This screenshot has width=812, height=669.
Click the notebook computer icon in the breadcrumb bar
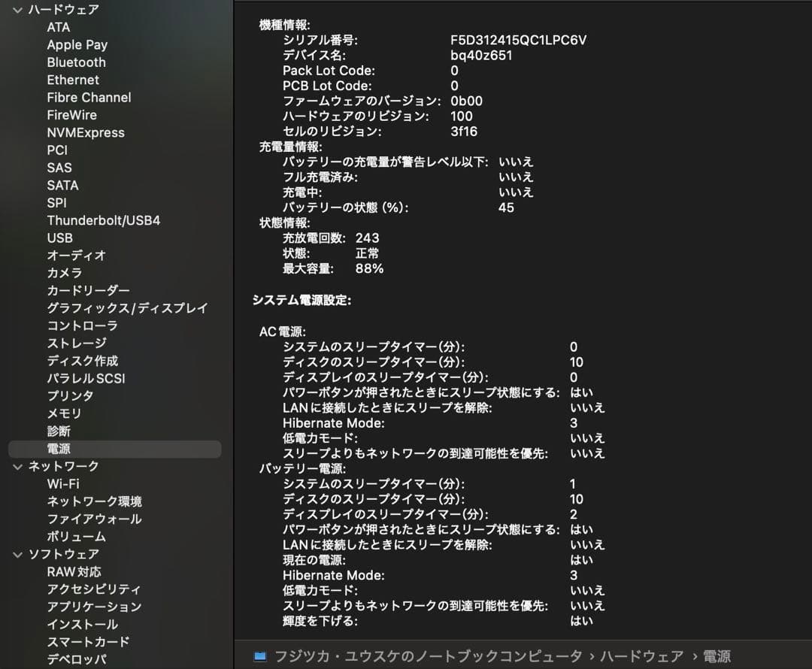259,656
